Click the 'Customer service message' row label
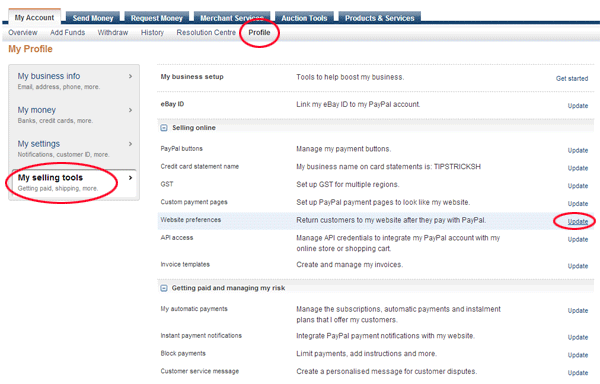 tap(199, 371)
